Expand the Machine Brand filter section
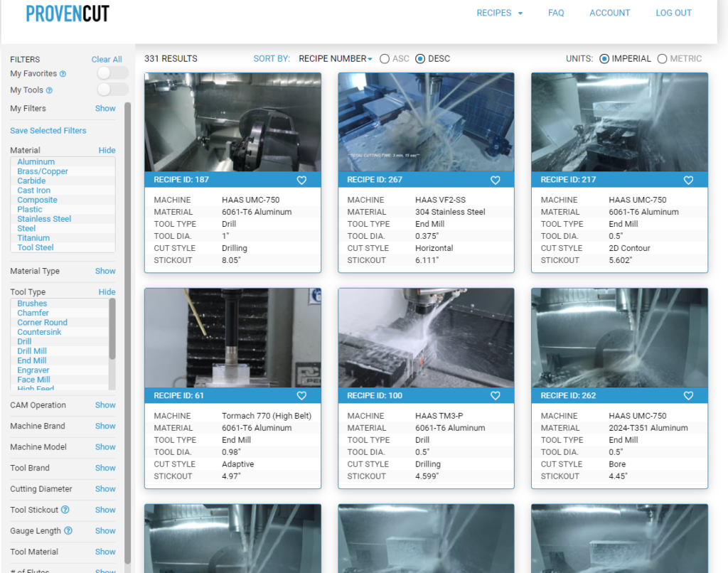Viewport: 728px width, 573px height. point(105,426)
